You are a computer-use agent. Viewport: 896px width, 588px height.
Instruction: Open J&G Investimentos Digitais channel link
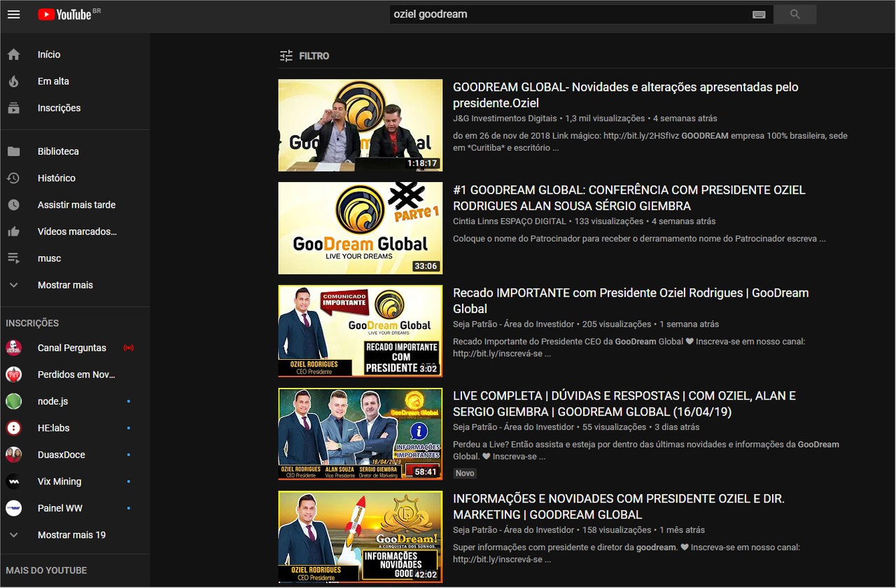coord(505,118)
